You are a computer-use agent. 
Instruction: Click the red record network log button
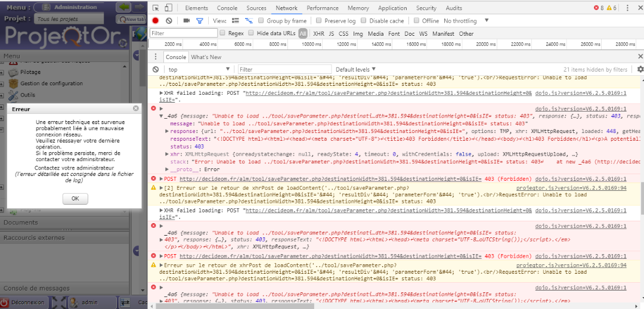[x=156, y=21]
